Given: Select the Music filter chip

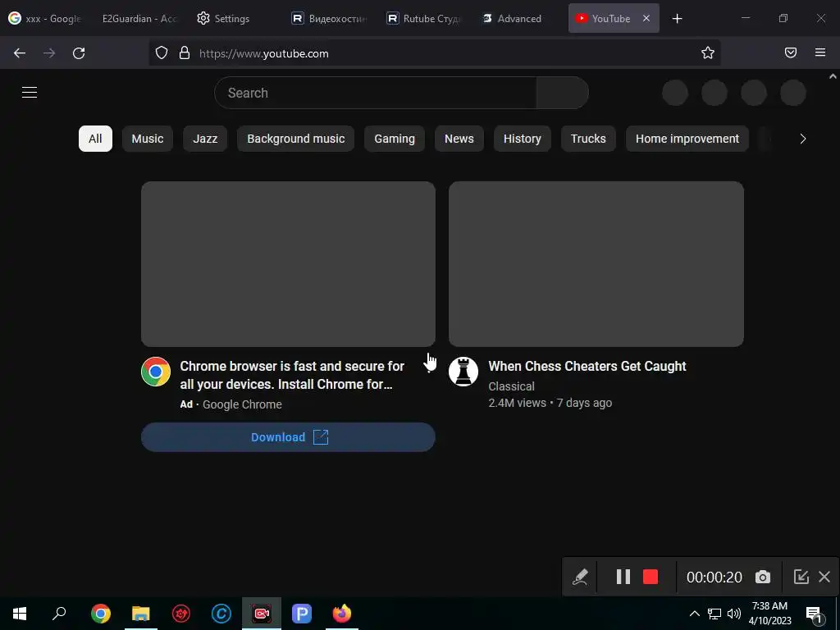Looking at the screenshot, I should pos(148,139).
